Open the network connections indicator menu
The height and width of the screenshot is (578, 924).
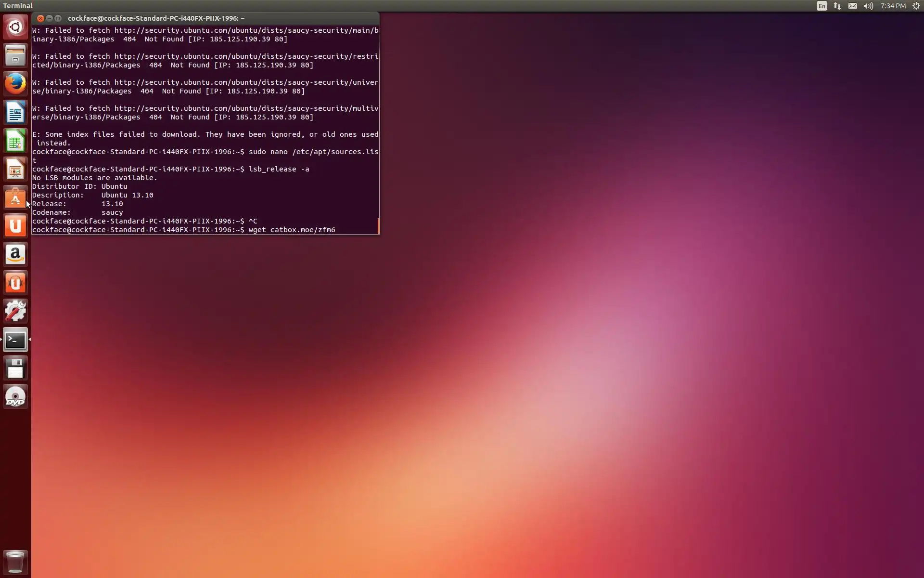(837, 6)
